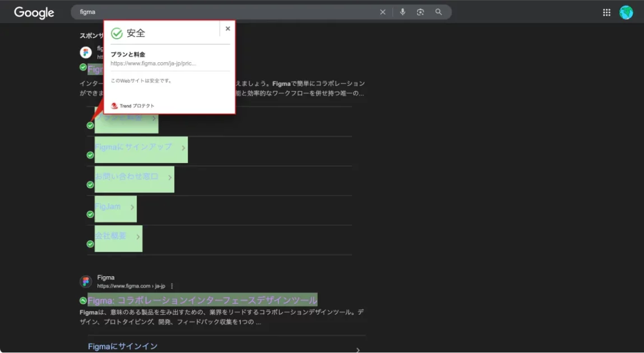Click the Google logo

[x=34, y=12]
